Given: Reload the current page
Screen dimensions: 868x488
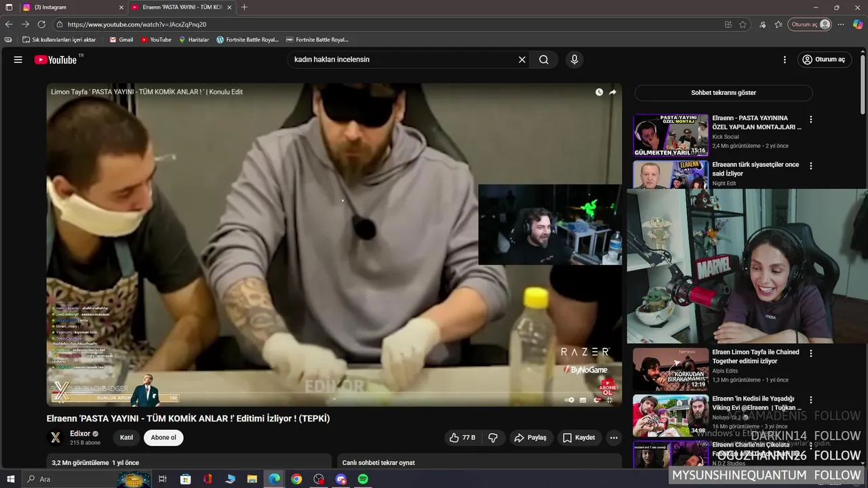Looking at the screenshot, I should [41, 24].
